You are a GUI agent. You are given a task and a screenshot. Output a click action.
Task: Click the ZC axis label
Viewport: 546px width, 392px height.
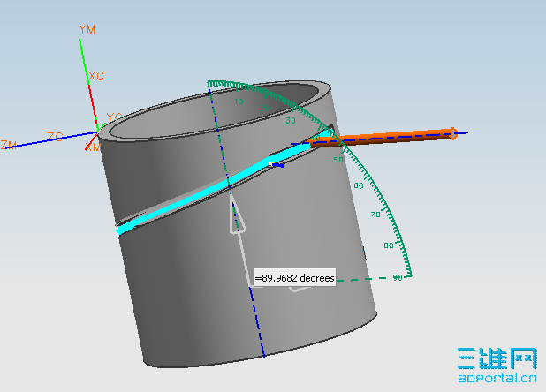(55, 136)
